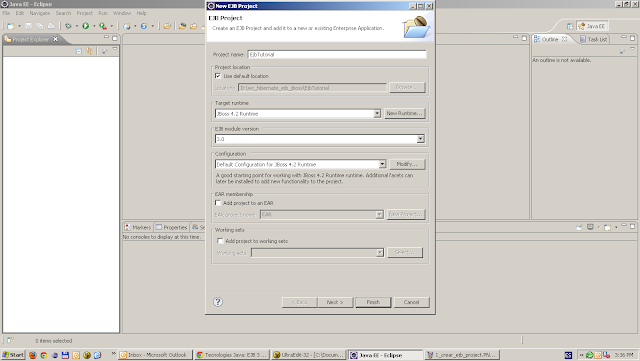Click the blue web services toolbar icon
This screenshot has width=640, height=361.
pos(144,26)
